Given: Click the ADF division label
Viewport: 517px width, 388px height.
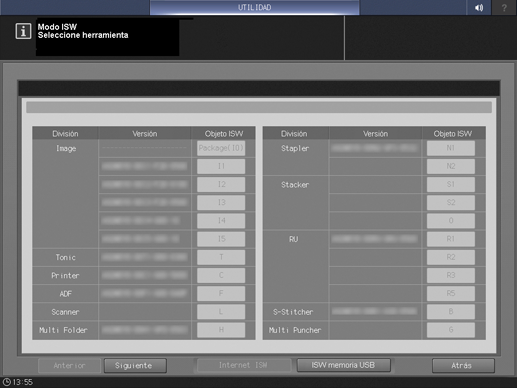Looking at the screenshot, I should point(65,294).
